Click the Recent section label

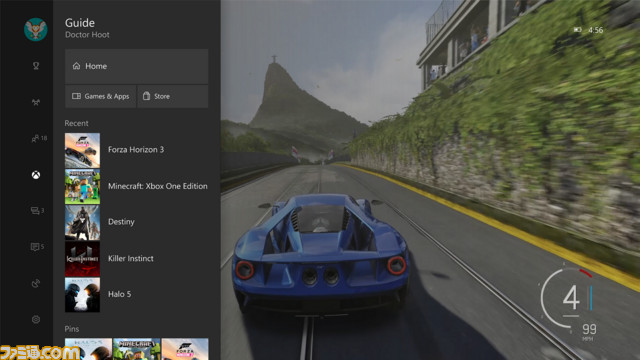pyautogui.click(x=76, y=123)
